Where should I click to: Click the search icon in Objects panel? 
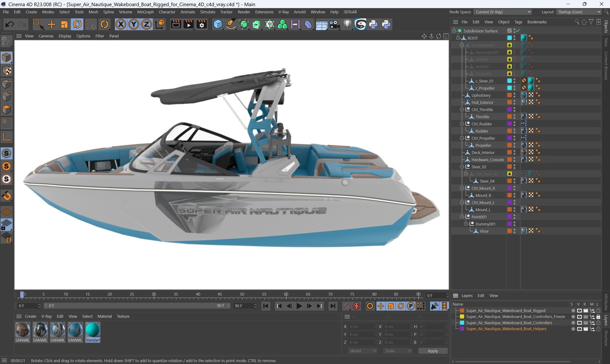point(577,22)
